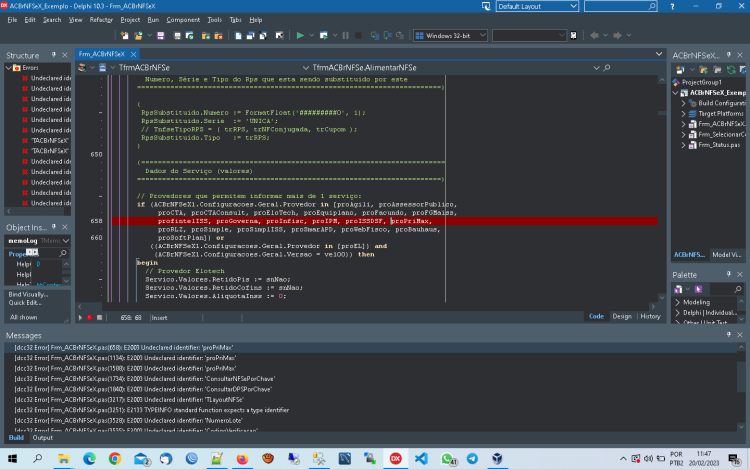Select the TLayoutNFSe error message
Screen dimensions: 750x469
[372, 400]
